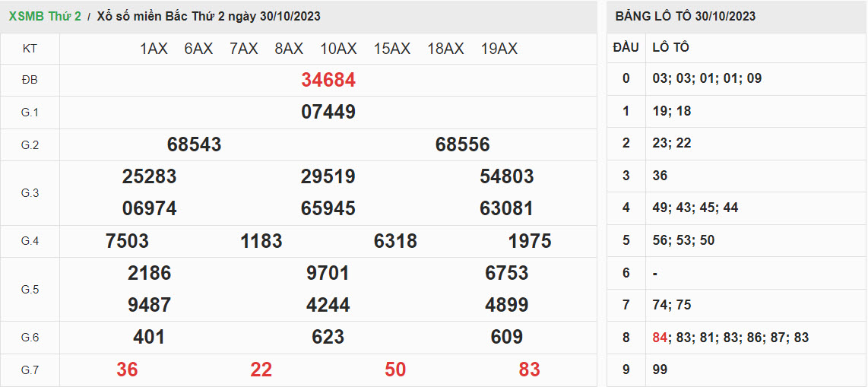The image size is (868, 387).
Task: Click the BẢNG LÔ TÔ 30/10/2023 header
Action: click(686, 16)
